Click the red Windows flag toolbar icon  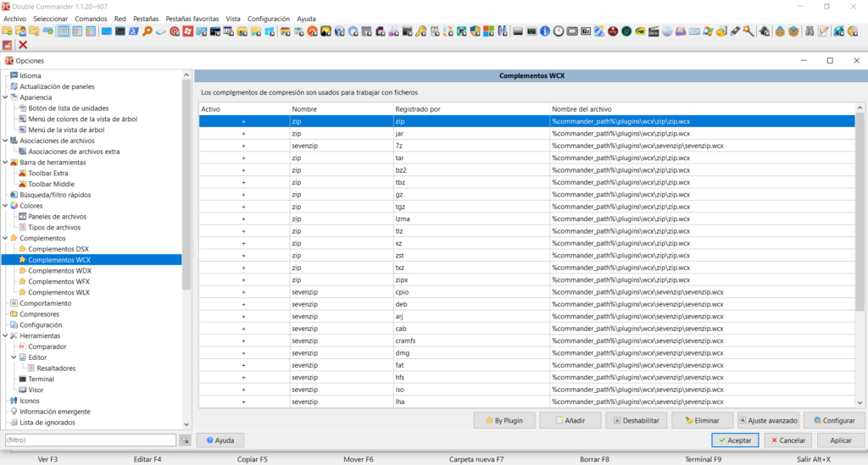click(x=188, y=31)
